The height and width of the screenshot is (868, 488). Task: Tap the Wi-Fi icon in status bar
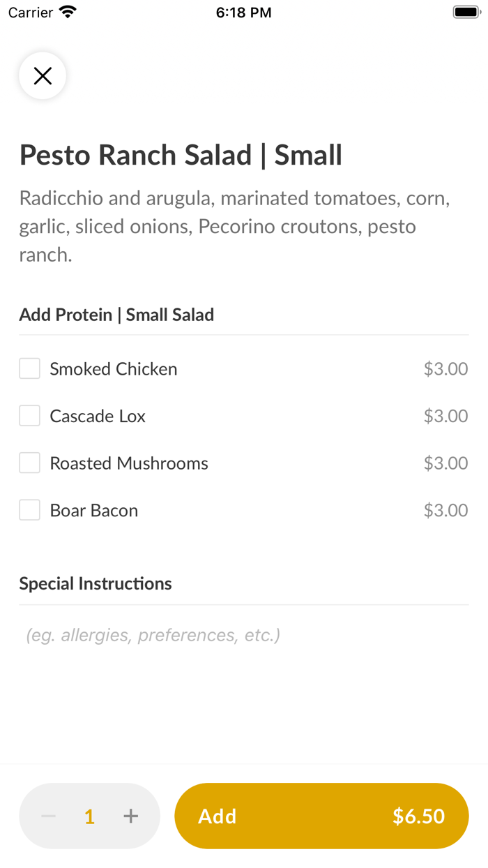pos(68,12)
